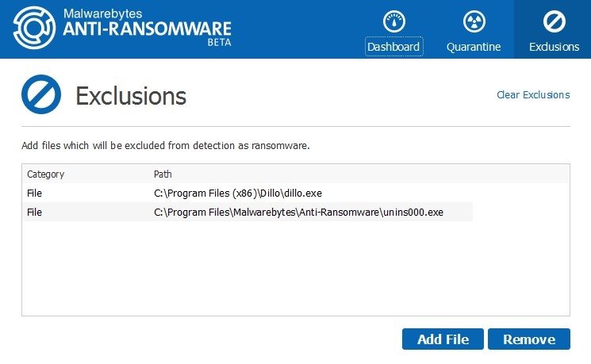The image size is (591, 364).
Task: Click File category cell of dillo.exe row
Action: [34, 193]
